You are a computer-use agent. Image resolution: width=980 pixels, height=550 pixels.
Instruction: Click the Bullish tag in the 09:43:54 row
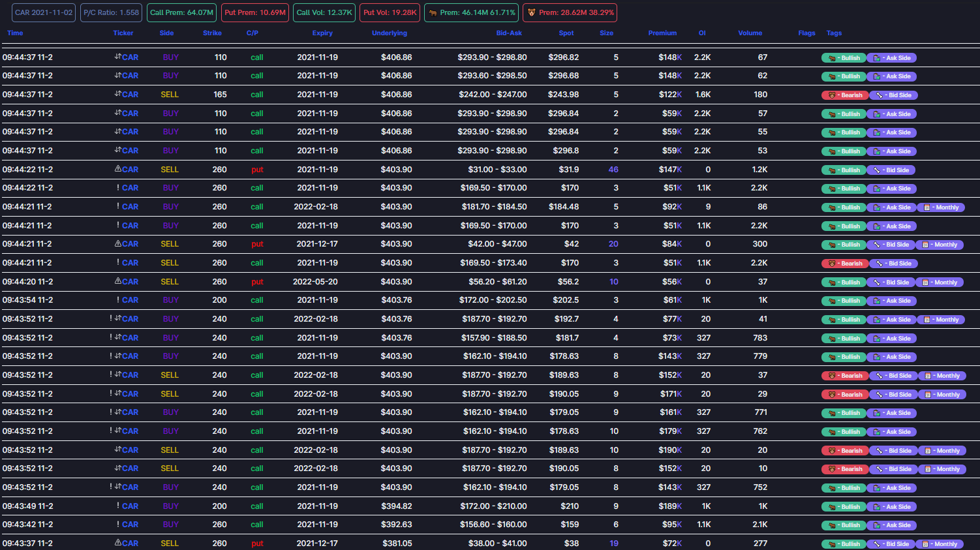pyautogui.click(x=844, y=301)
